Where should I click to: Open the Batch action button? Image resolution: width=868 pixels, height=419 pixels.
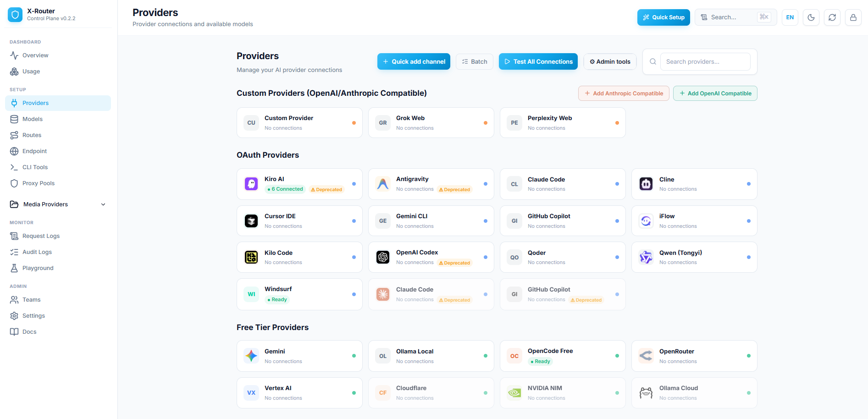pyautogui.click(x=475, y=61)
